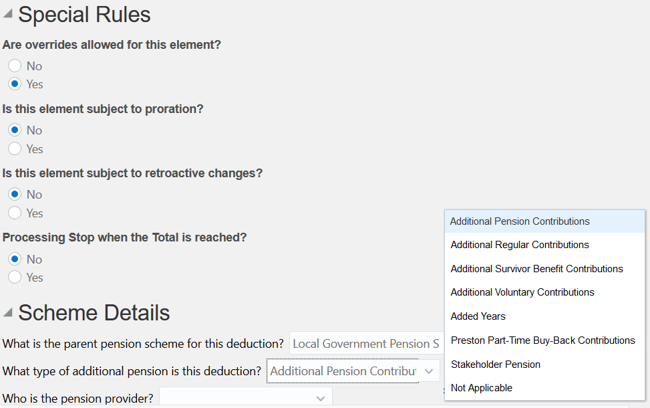Select No for retroactive changes
The height and width of the screenshot is (408, 650).
point(15,194)
